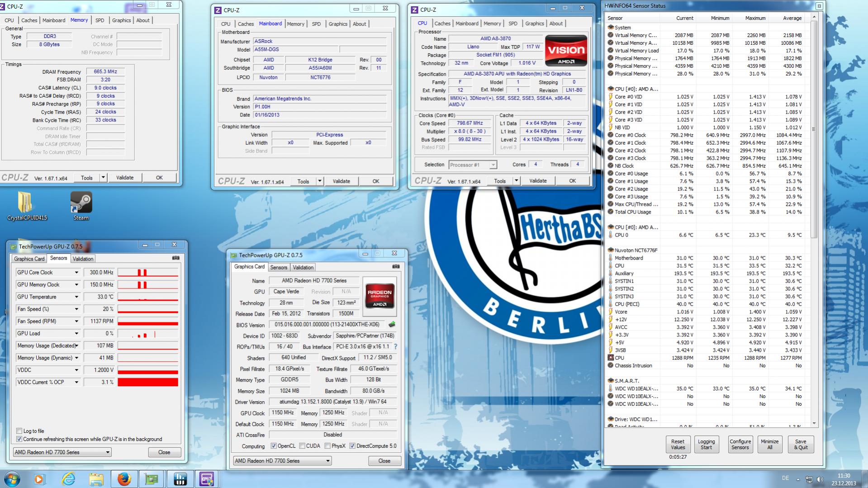Click the Windows Start orb
Screen dimensions: 868x488
point(12,479)
